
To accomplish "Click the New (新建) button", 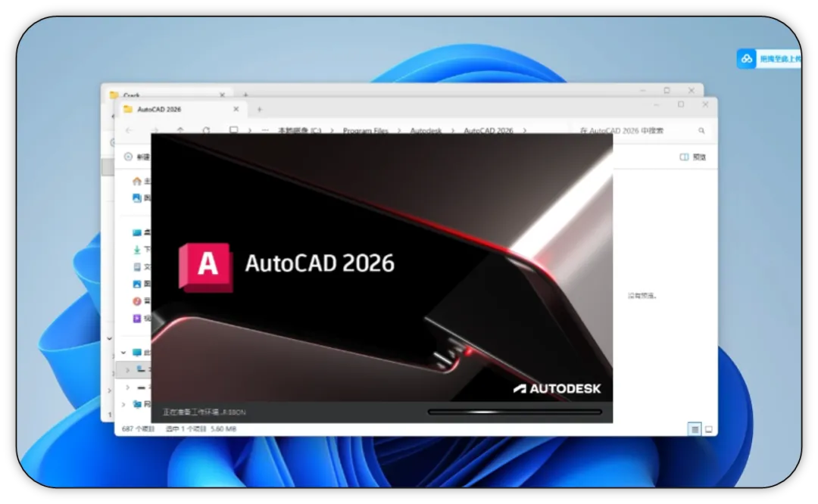I will pos(137,157).
